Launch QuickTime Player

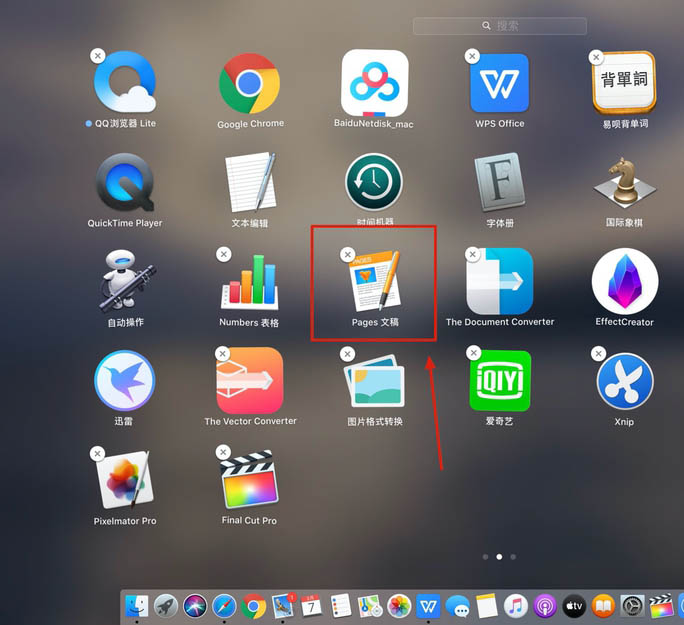(125, 182)
